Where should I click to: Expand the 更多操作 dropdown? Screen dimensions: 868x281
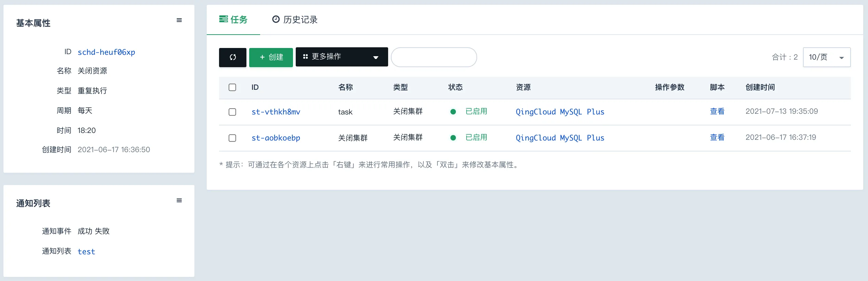tap(342, 57)
